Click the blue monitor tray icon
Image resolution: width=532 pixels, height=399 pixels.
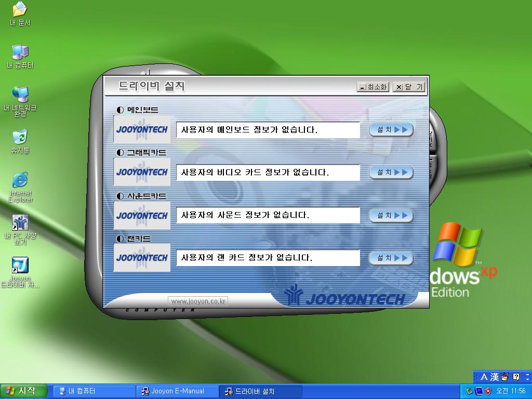click(x=479, y=391)
